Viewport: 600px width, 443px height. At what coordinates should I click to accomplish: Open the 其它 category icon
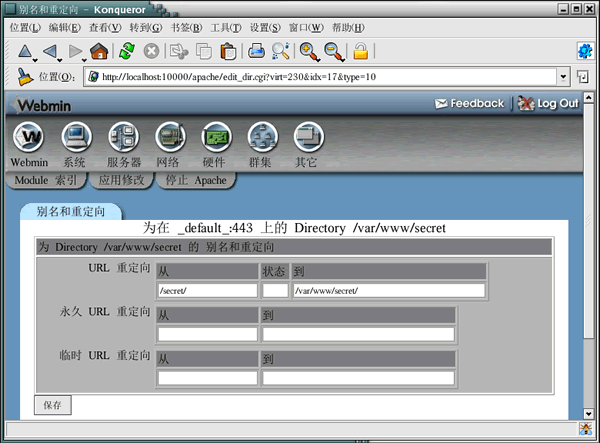tap(309, 137)
